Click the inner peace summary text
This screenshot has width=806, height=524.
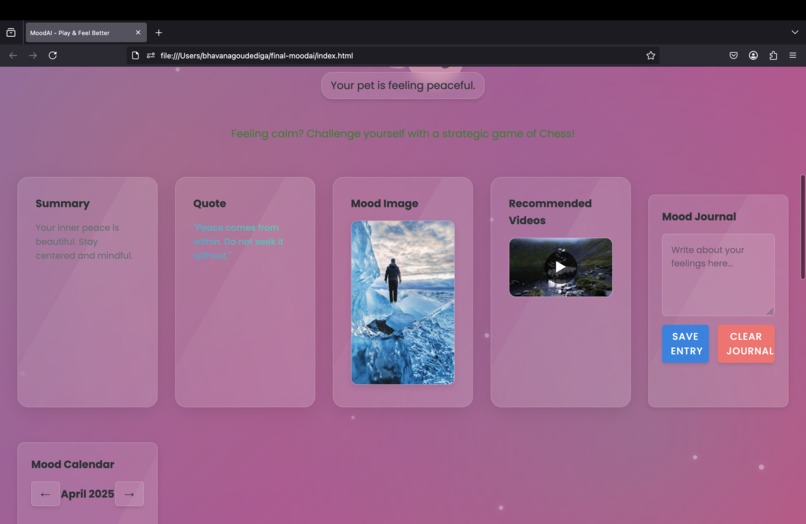(x=84, y=242)
